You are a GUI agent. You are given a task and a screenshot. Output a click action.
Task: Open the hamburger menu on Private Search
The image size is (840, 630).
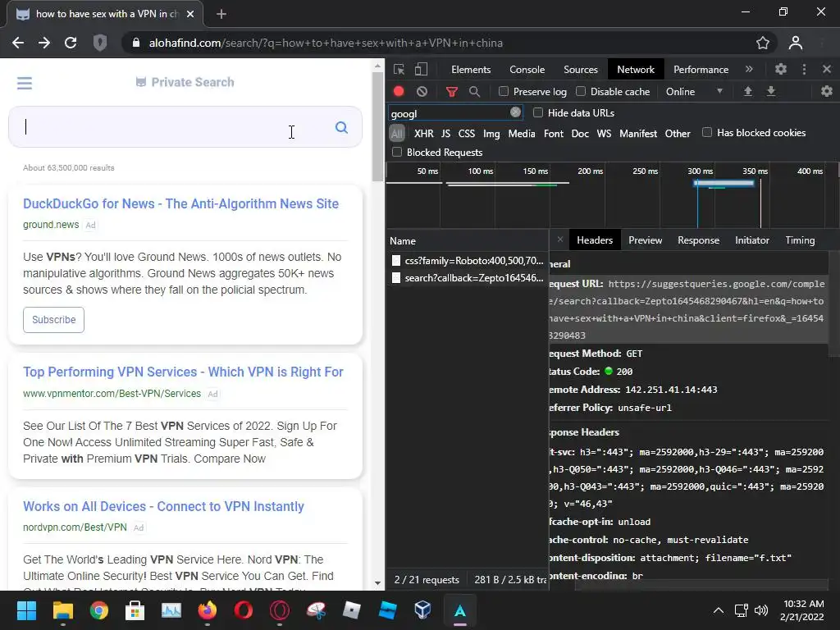(x=25, y=83)
